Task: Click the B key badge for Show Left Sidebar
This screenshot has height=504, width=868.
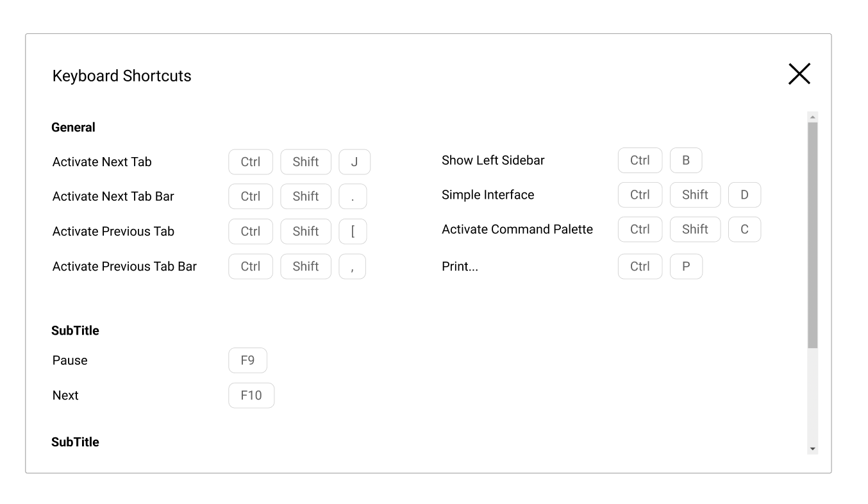Action: coord(686,160)
